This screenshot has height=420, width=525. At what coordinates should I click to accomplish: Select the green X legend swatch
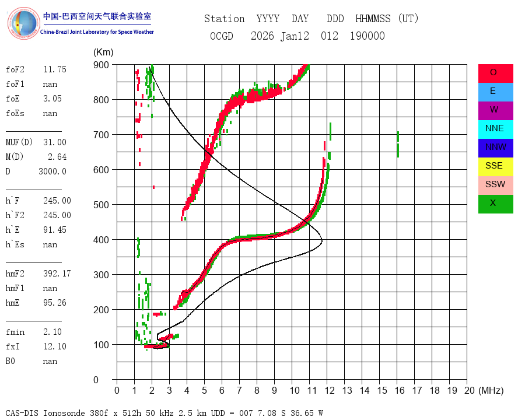(495, 204)
